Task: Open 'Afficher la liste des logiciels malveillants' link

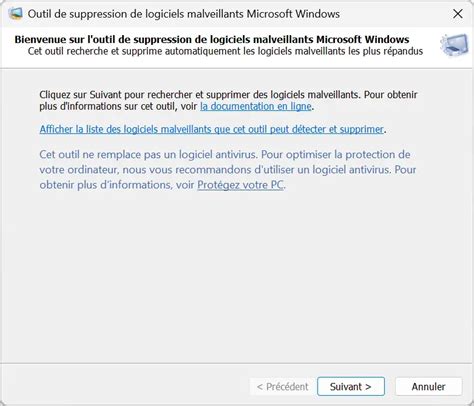Action: click(212, 129)
